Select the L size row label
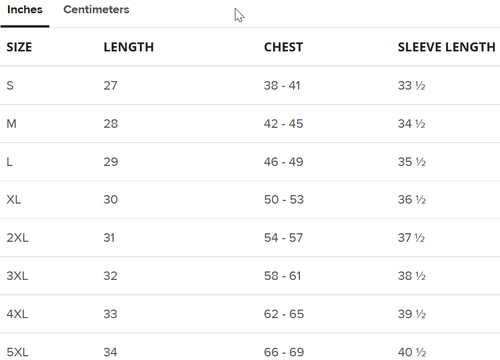500x360 pixels. pyautogui.click(x=9, y=162)
